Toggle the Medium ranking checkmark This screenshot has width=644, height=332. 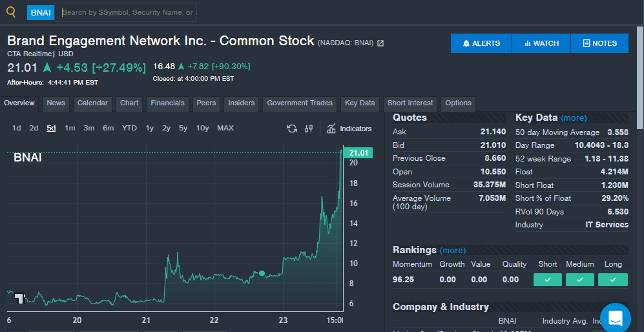(x=579, y=280)
